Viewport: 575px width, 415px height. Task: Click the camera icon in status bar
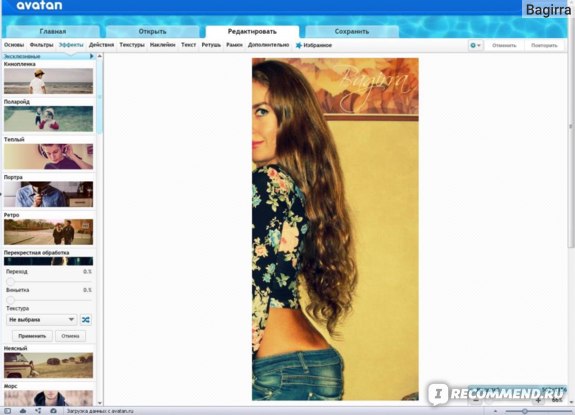53,411
